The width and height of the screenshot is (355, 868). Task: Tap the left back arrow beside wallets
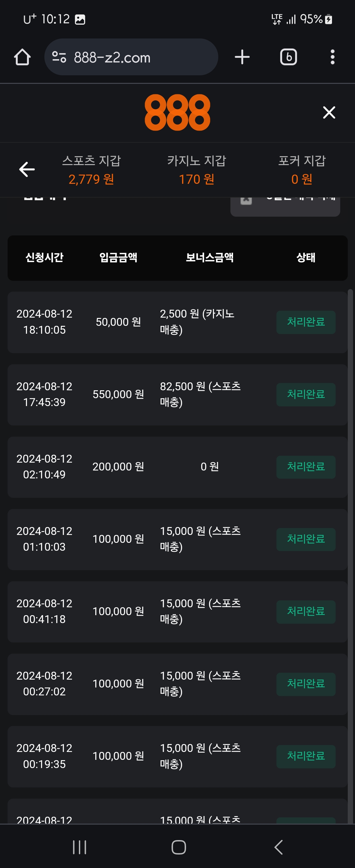pos(27,169)
